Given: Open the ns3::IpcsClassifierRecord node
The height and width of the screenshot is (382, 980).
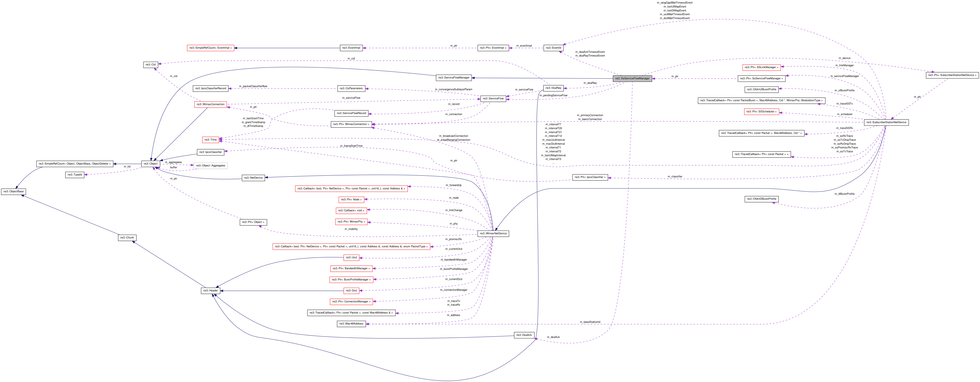Looking at the screenshot, I should pyautogui.click(x=210, y=88).
